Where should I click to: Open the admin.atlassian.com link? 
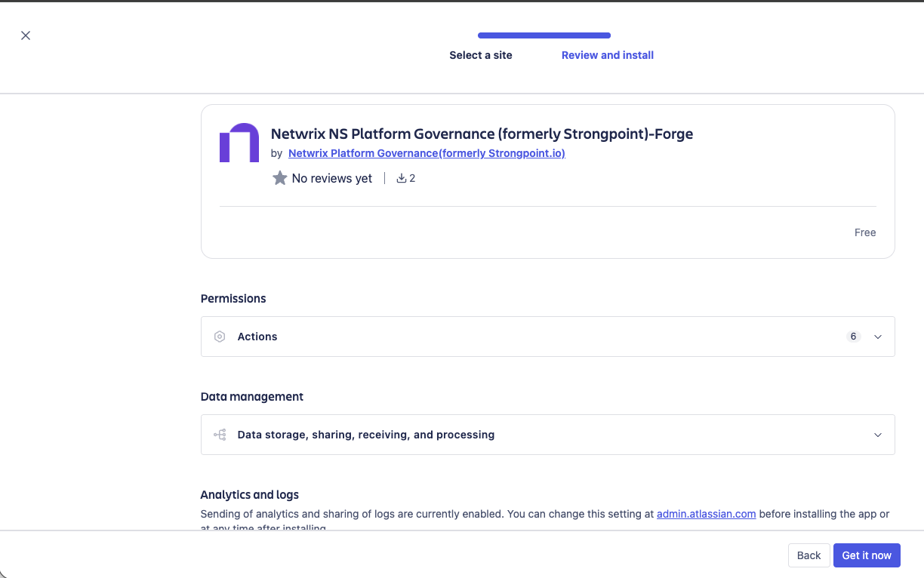coord(706,514)
